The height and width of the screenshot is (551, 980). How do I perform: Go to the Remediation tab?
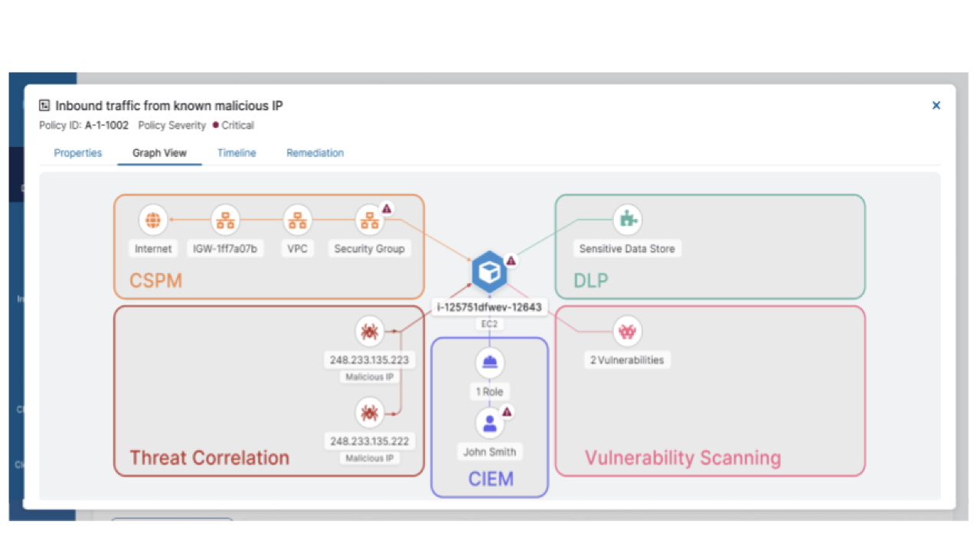315,153
